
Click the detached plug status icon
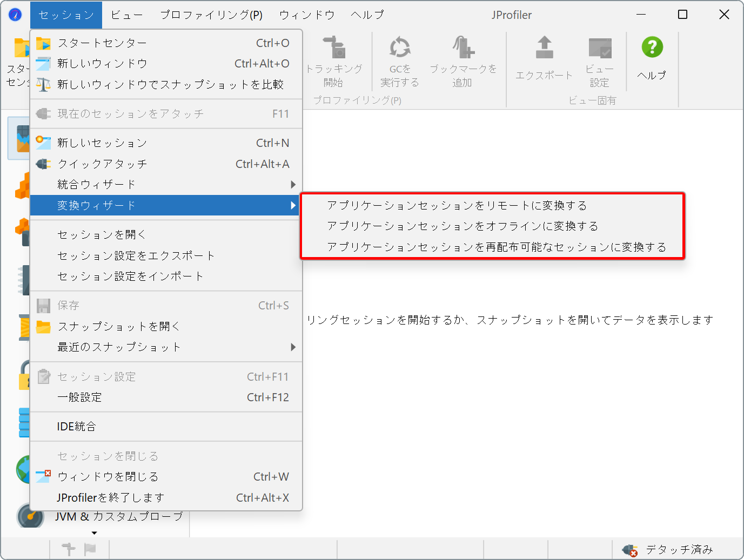click(x=629, y=550)
